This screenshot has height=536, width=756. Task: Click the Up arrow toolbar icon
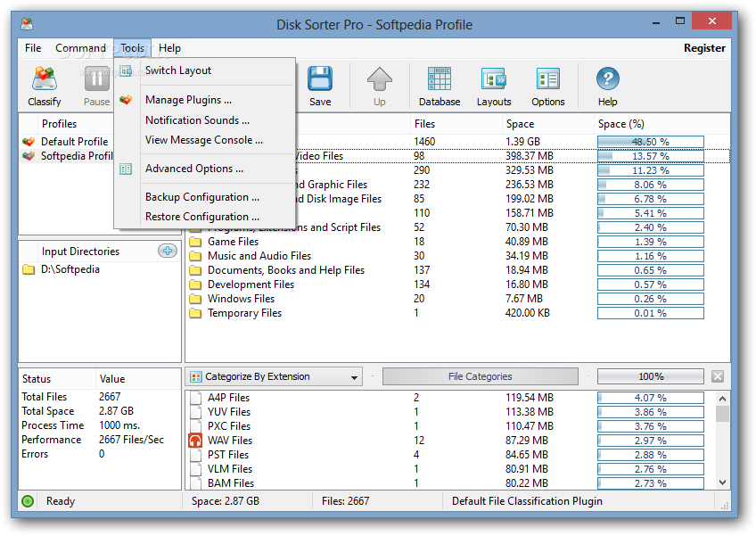(x=380, y=79)
